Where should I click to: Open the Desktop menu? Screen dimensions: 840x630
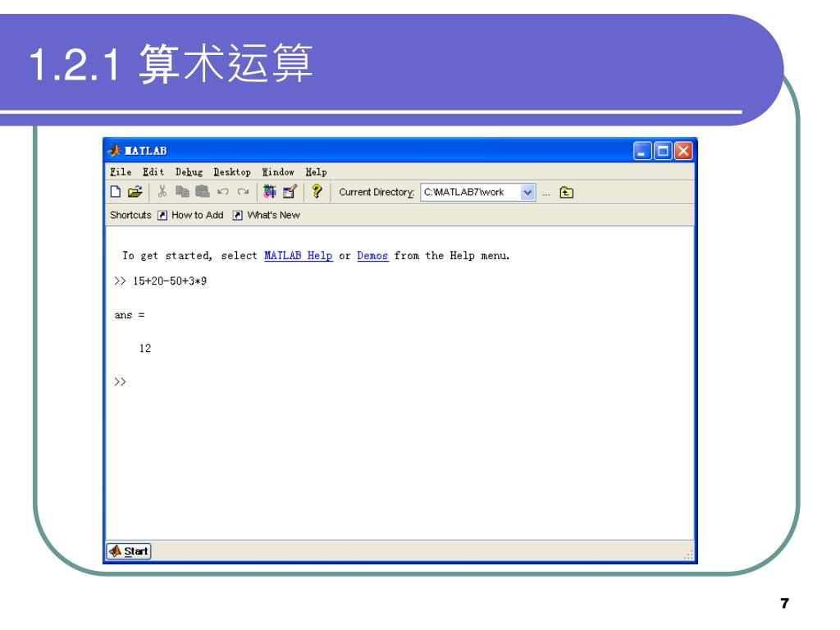pos(232,172)
